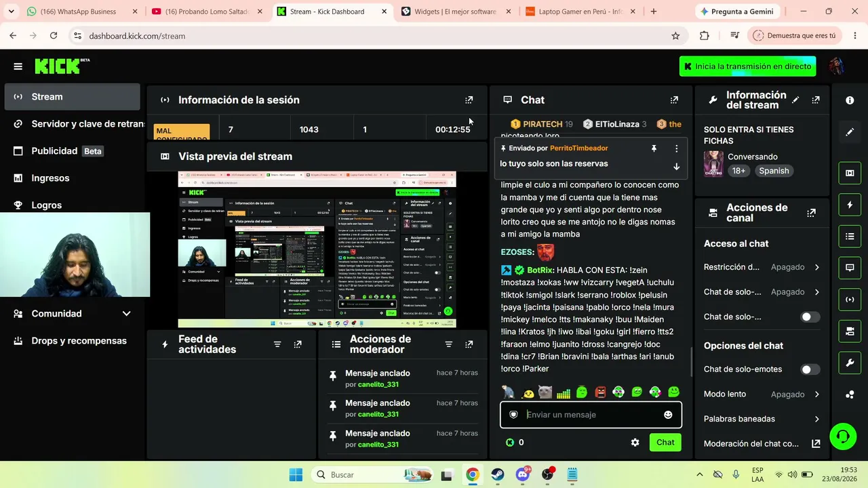Viewport: 868px width, 488px height.
Task: Pop out the Información de la sesión panel
Action: [469, 100]
